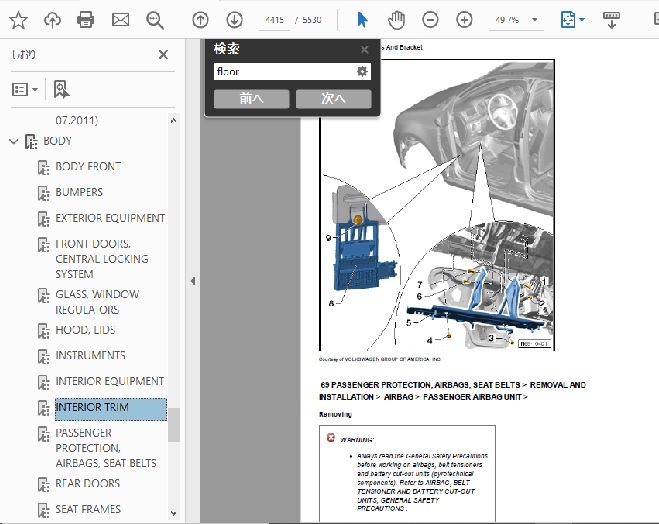
Task: Open FRONT DOORS, CENTRAL LOCKING SYSTEM bookmark
Action: [102, 259]
